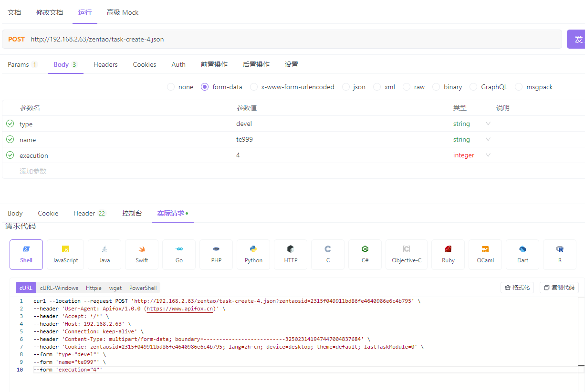
Task: Switch to the Headers request tab
Action: click(105, 64)
